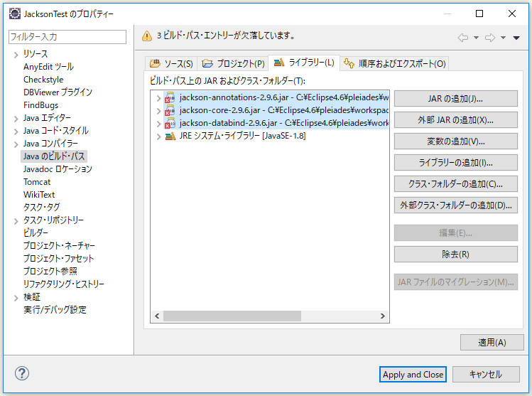Maximize the JacksonTest properties window
Image resolution: width=532 pixels, height=396 pixels.
(479, 14)
